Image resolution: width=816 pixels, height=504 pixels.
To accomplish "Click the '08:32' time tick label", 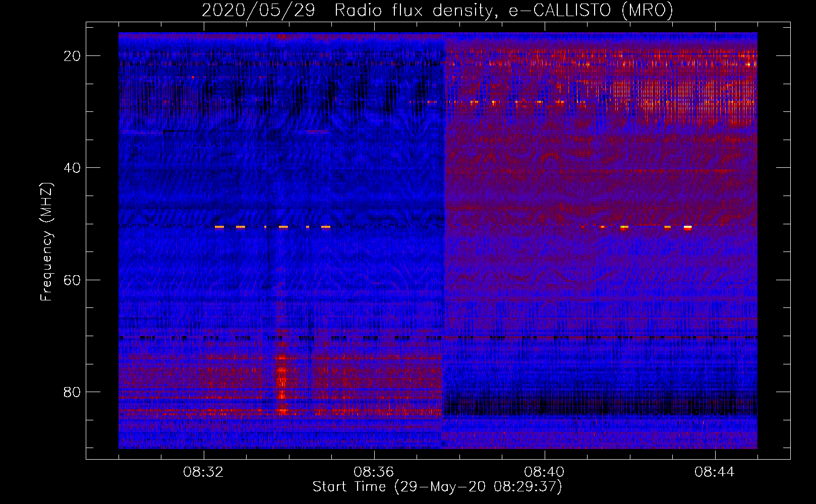I will pos(203,472).
